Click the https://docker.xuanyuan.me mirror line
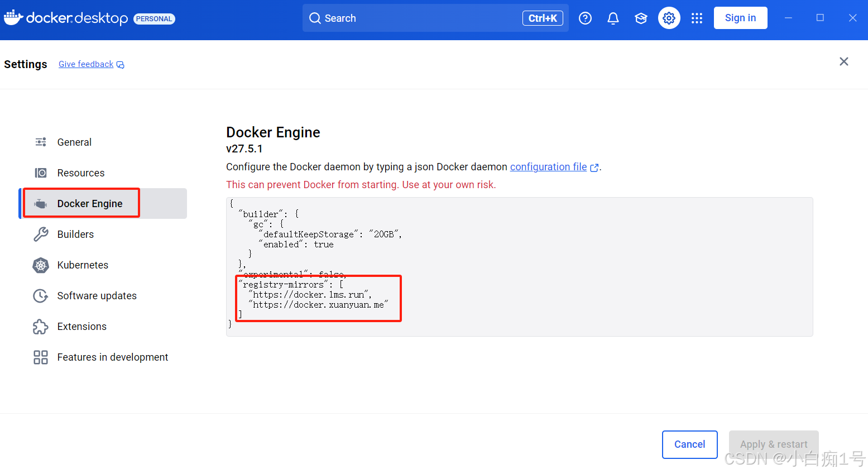868x474 pixels. click(x=318, y=305)
